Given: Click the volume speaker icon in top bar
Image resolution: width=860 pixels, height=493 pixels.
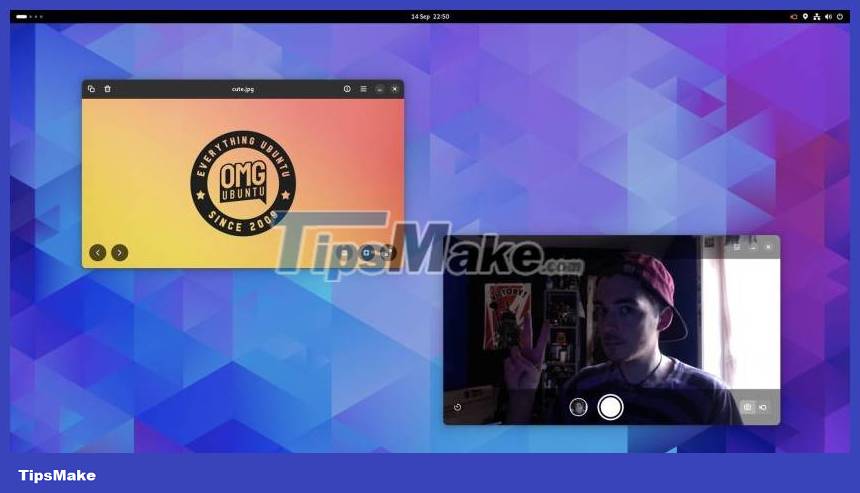Looking at the screenshot, I should tap(828, 16).
